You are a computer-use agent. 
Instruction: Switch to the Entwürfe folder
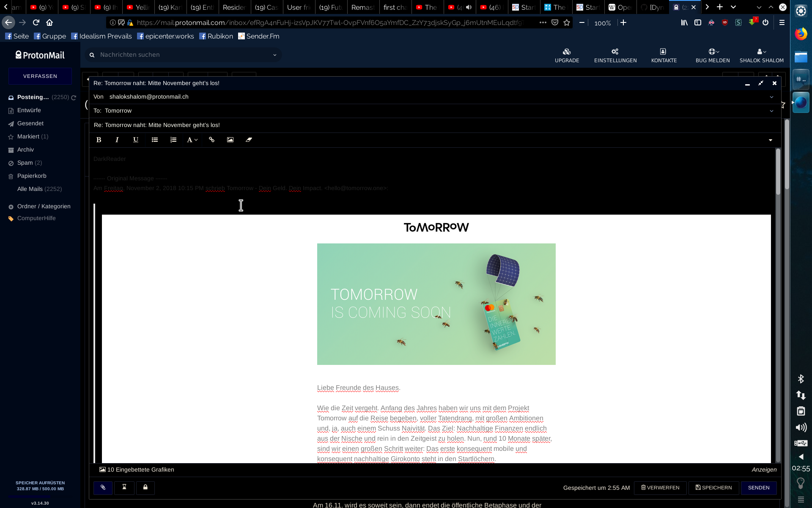29,110
